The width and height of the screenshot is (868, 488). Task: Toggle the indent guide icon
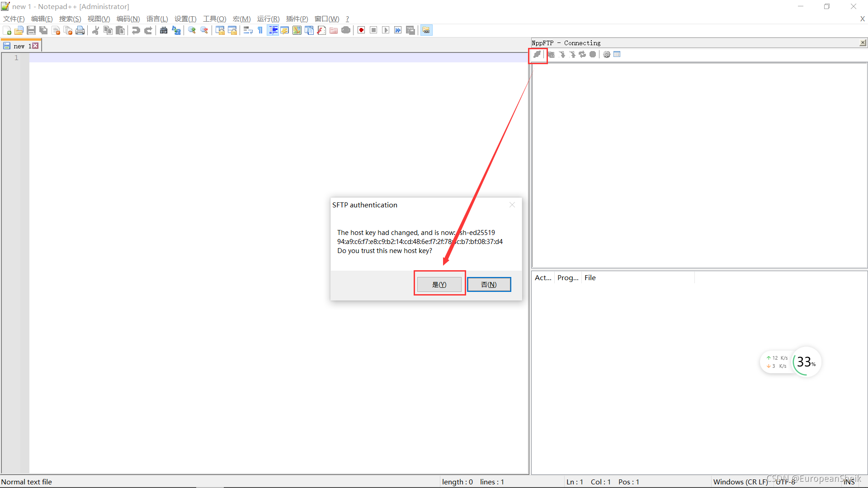coord(273,30)
